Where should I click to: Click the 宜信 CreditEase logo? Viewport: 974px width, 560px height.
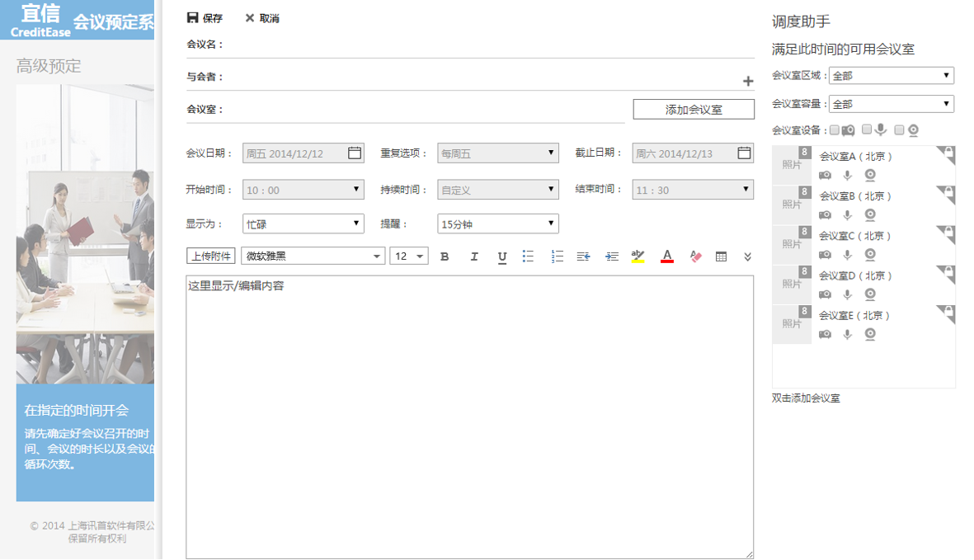pos(41,21)
